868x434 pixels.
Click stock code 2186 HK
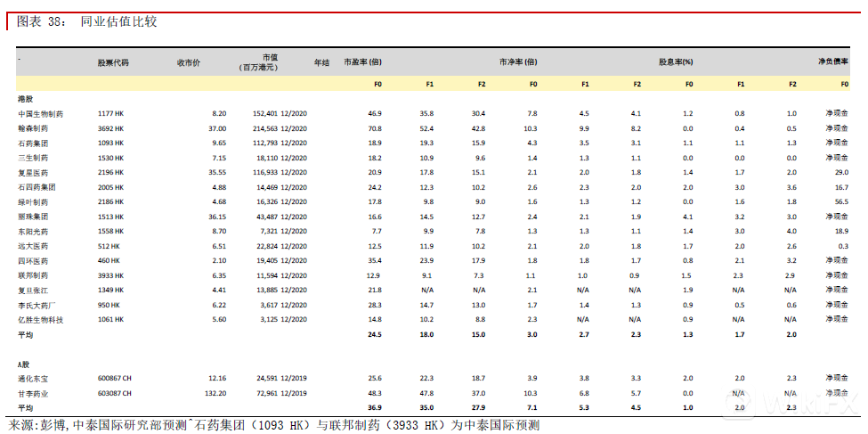click(x=110, y=201)
